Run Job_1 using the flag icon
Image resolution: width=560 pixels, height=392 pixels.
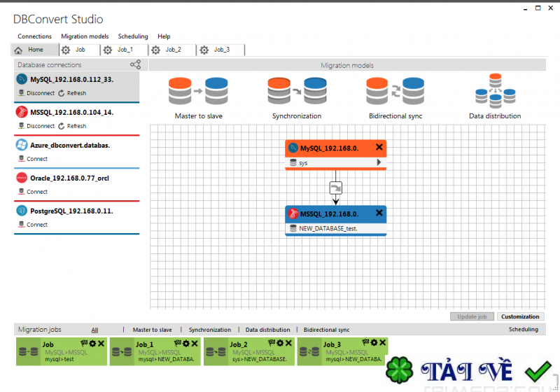178,343
